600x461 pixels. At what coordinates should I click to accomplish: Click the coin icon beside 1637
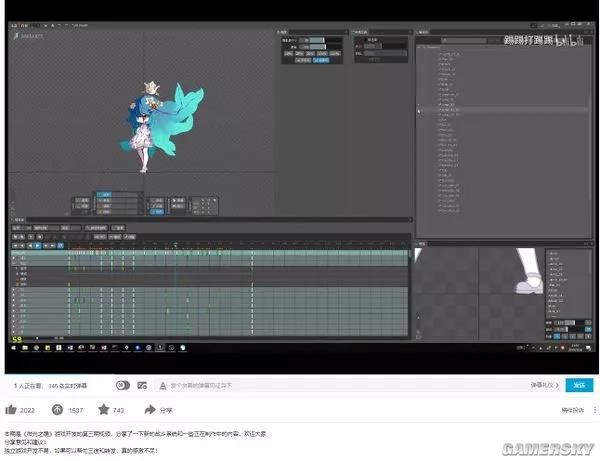pyautogui.click(x=57, y=410)
